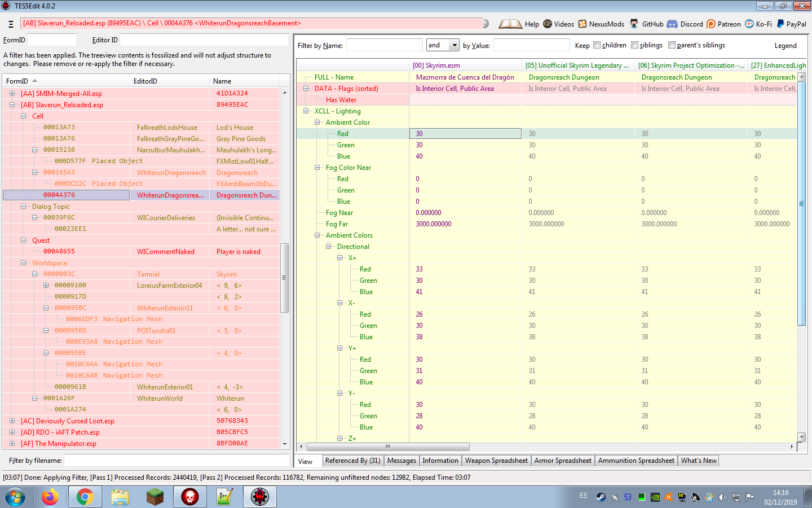The width and height of the screenshot is (812, 508).
Task: Collapse the Ambient Color group
Action: coord(317,122)
